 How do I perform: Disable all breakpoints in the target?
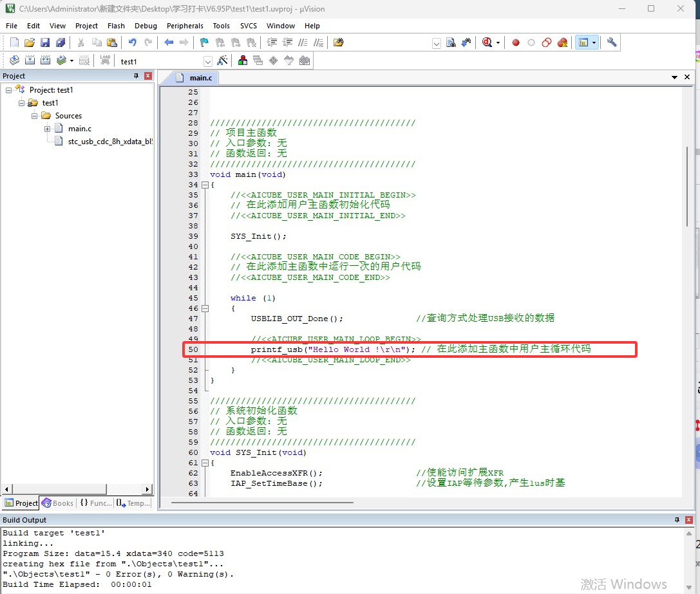tap(547, 42)
